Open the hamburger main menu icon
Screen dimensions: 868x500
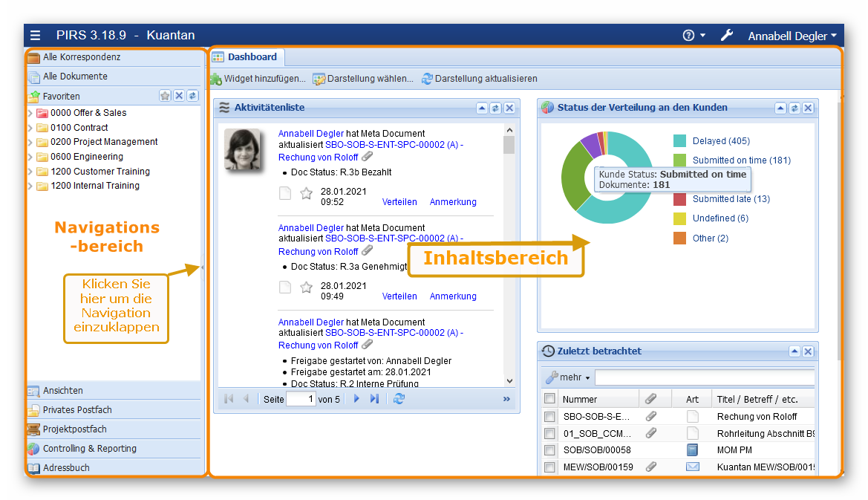(x=36, y=36)
